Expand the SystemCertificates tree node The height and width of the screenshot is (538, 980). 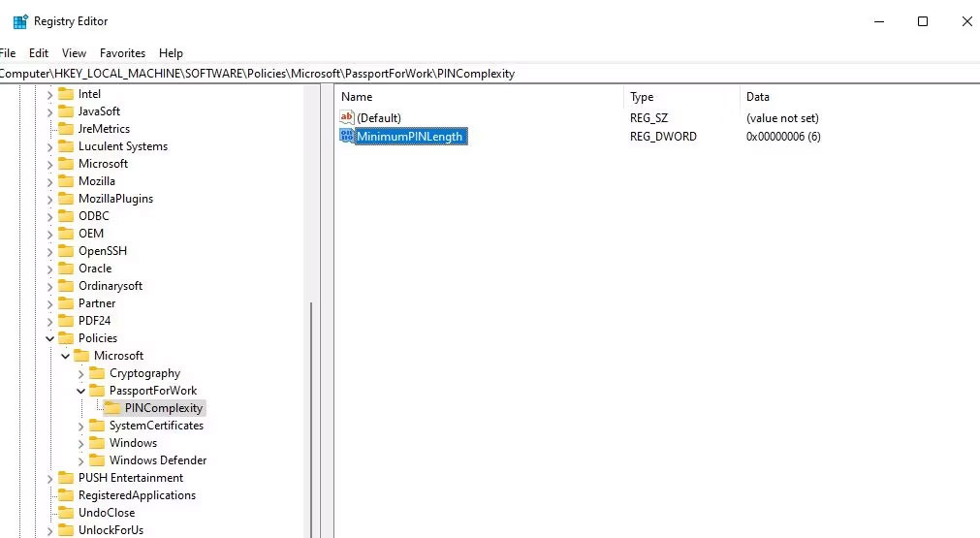pos(81,426)
